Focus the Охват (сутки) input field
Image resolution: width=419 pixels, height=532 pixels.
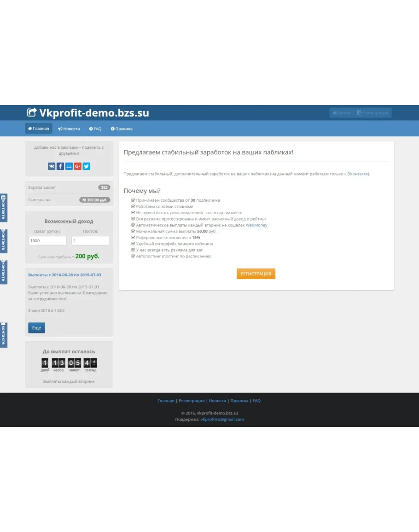(47, 240)
